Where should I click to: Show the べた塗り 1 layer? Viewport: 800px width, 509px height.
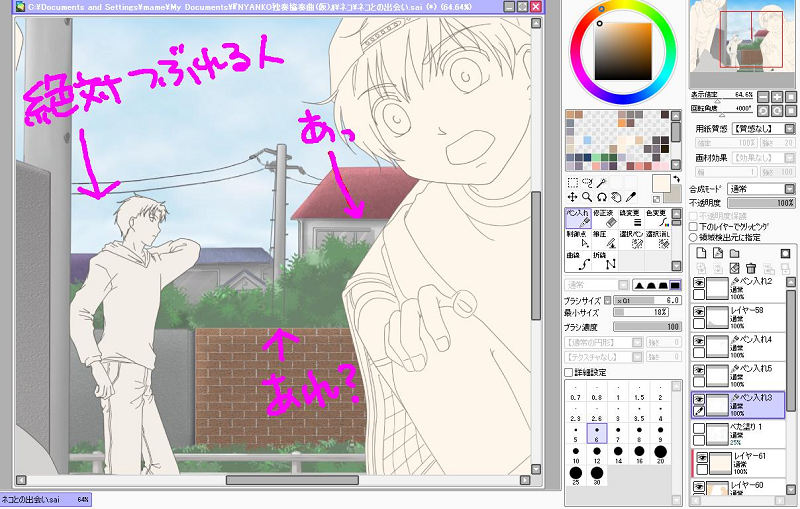click(699, 428)
